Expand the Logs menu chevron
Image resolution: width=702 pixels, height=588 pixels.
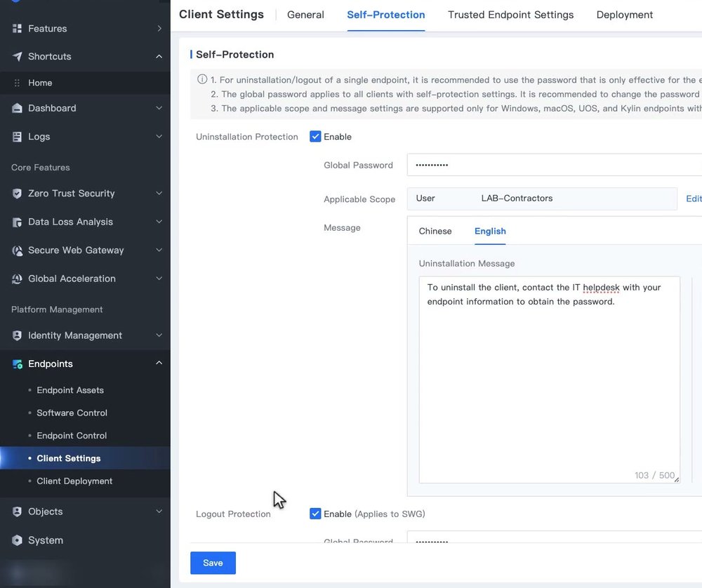(x=159, y=137)
